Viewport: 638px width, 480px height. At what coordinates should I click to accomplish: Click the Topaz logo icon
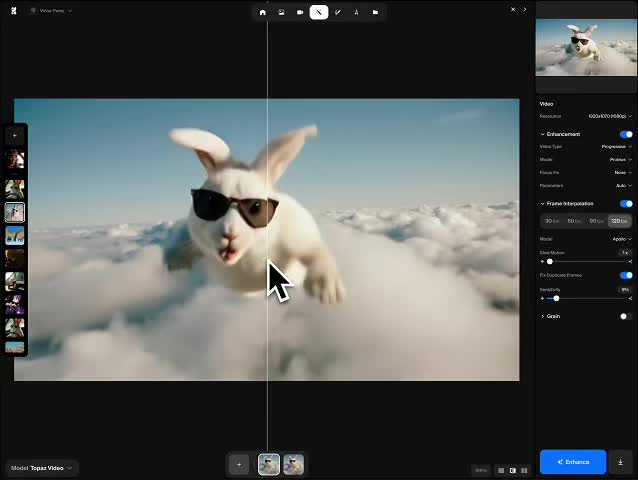pos(14,11)
